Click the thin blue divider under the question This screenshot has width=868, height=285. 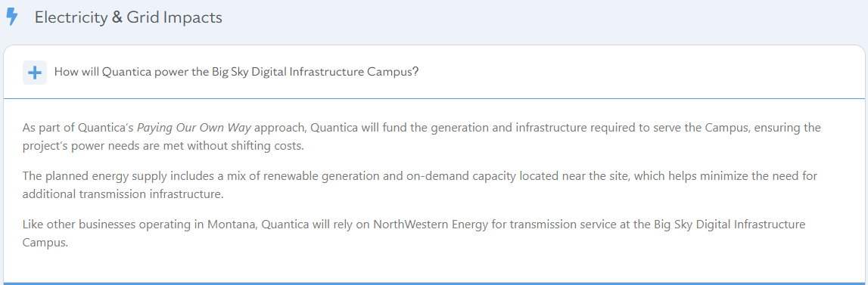click(434, 98)
